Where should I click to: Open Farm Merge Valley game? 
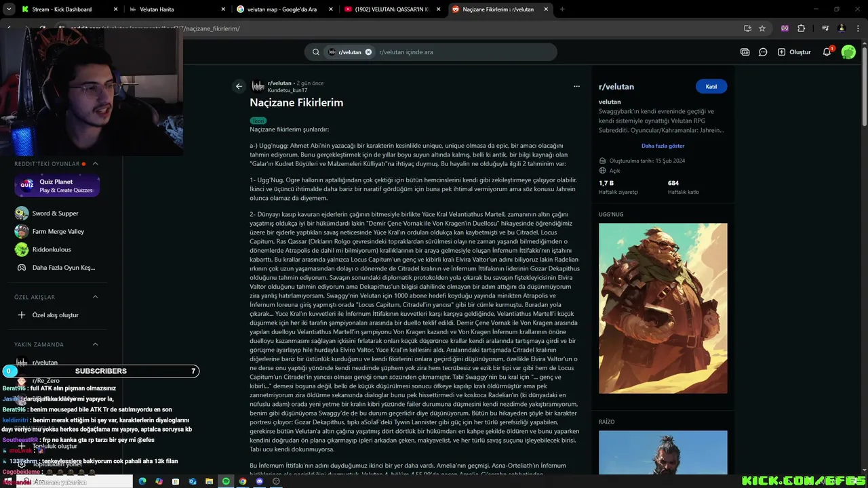[58, 232]
